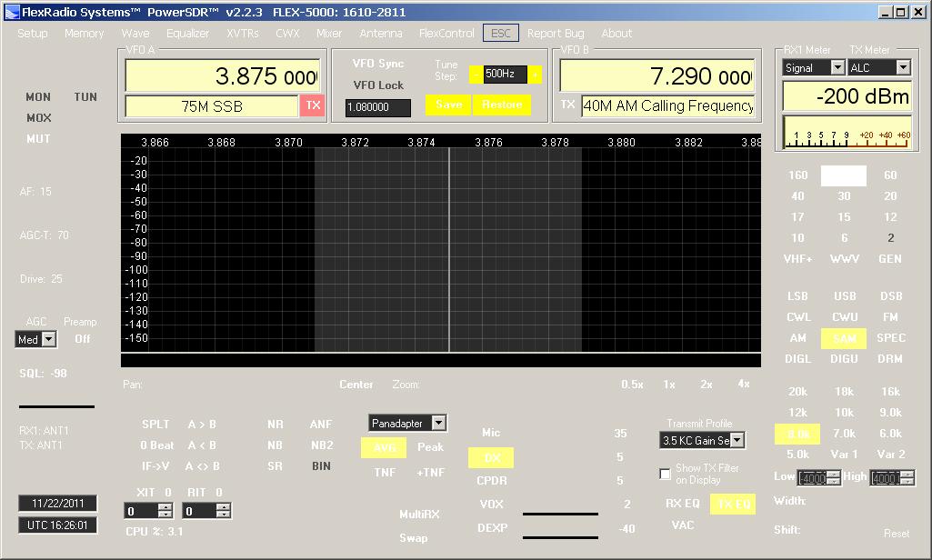Toggle the NR noise reduction

tap(275, 425)
